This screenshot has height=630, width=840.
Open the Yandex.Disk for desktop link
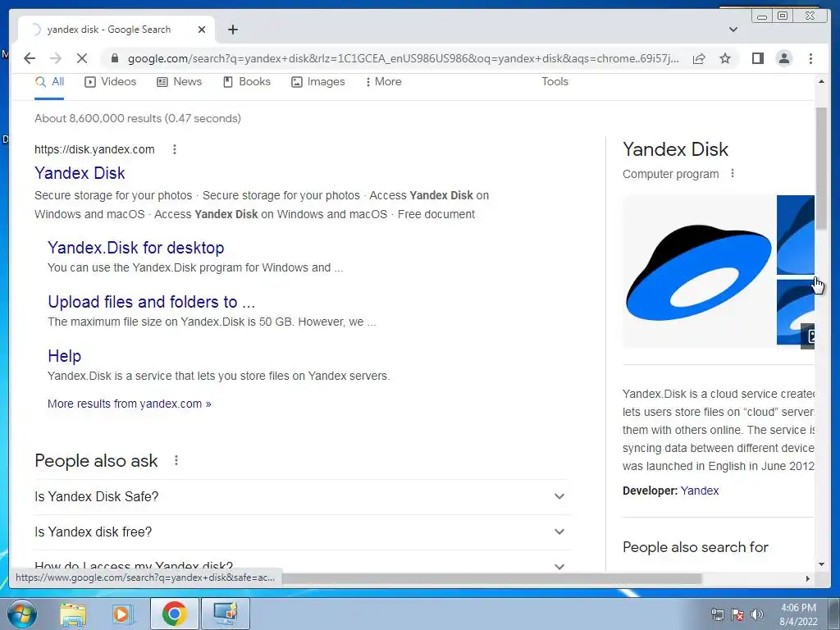pyautogui.click(x=136, y=248)
